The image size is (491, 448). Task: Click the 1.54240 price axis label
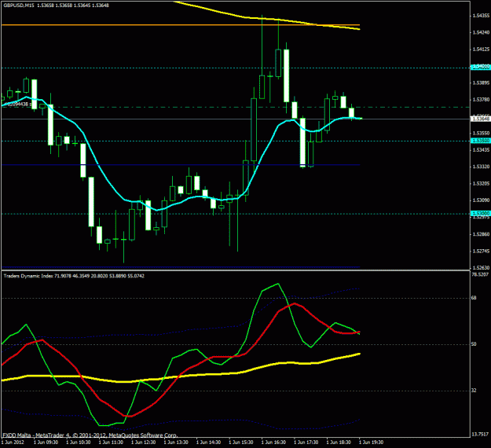(482, 32)
